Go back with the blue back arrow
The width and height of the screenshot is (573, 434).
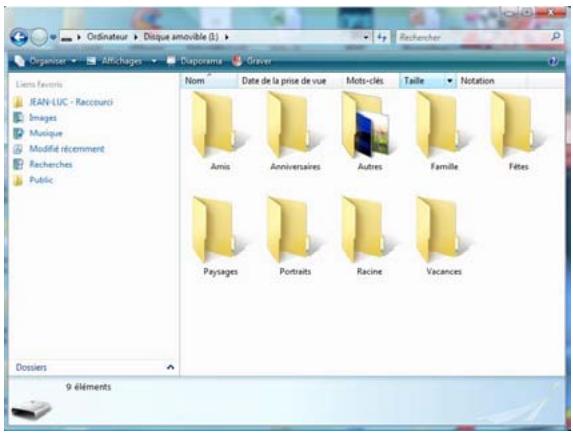point(19,37)
